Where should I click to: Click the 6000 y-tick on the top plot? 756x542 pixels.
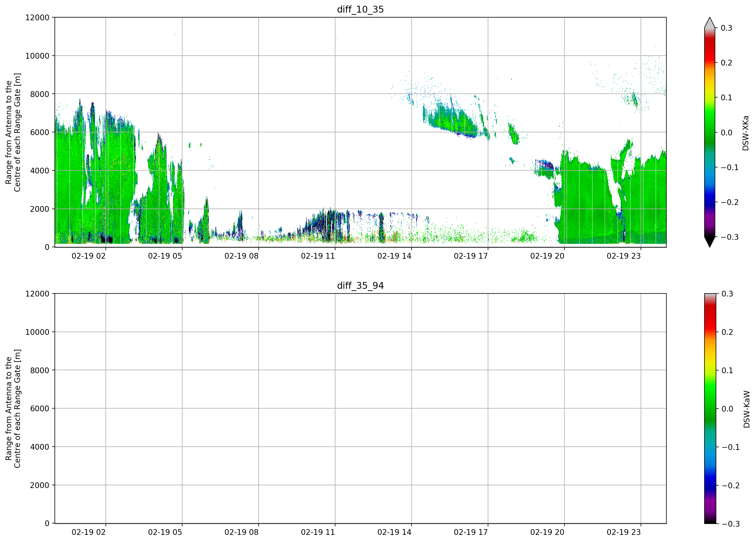pyautogui.click(x=40, y=132)
